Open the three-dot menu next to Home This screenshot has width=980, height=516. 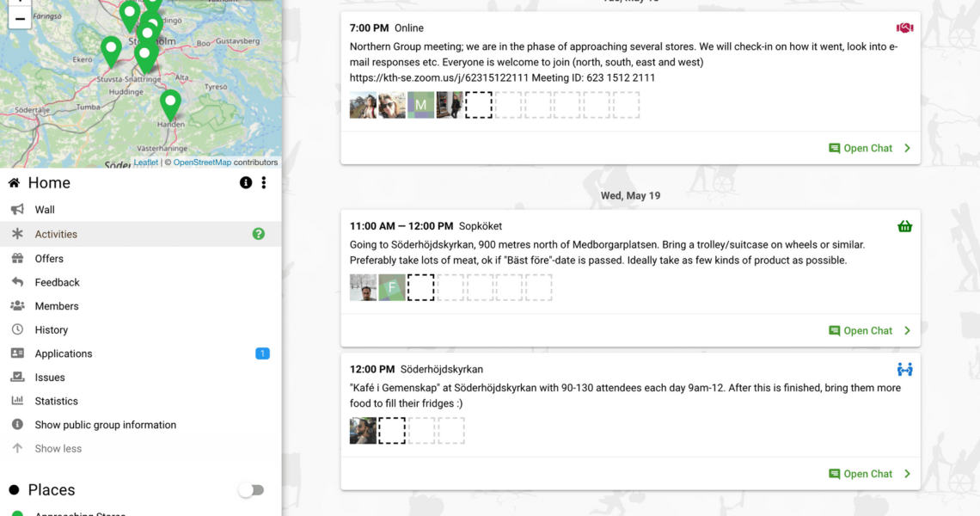(x=264, y=182)
